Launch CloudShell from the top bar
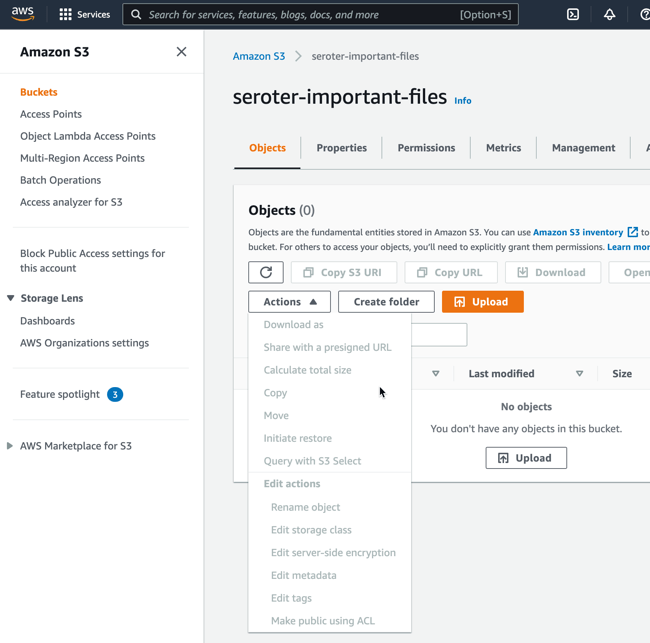This screenshot has width=650, height=643. click(x=573, y=15)
